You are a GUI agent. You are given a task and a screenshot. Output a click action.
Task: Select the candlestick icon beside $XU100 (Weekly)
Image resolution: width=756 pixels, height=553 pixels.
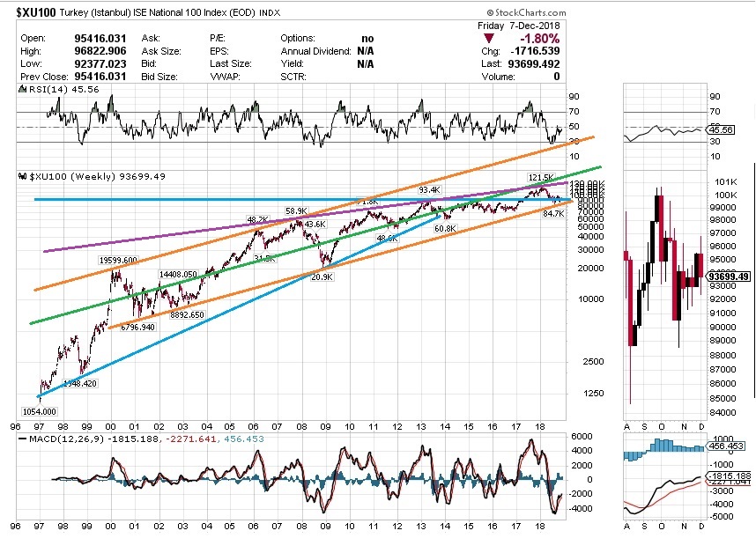click(x=22, y=175)
